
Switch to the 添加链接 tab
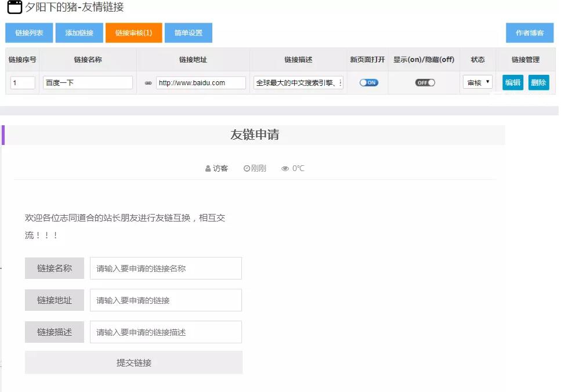(79, 33)
